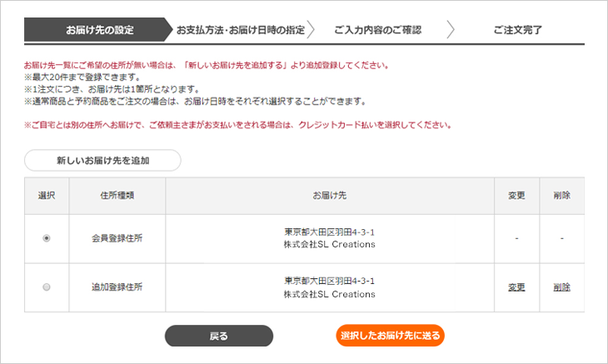Select the 追加登録住所 radio button
Image resolution: width=608 pixels, height=364 pixels.
coord(46,287)
